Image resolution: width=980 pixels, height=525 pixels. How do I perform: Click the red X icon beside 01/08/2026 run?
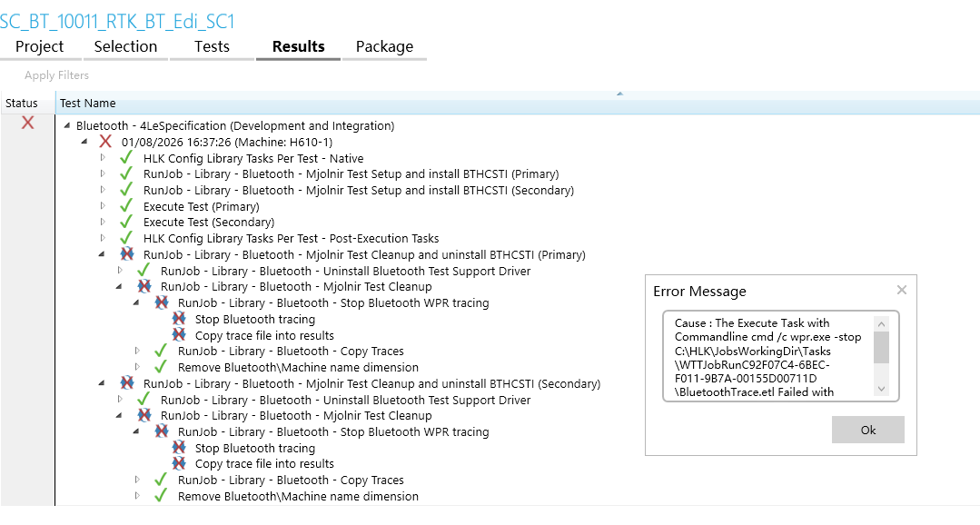[105, 142]
